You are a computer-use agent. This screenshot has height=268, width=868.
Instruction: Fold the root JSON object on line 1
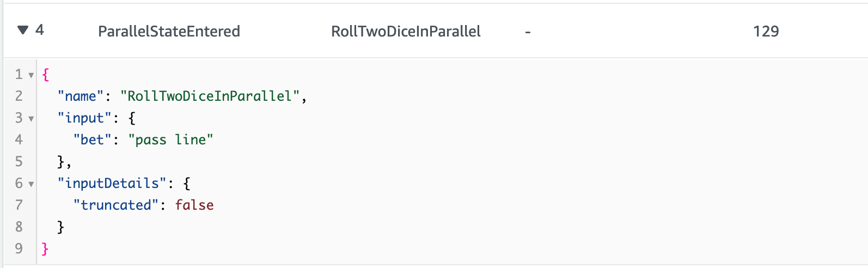(x=31, y=75)
